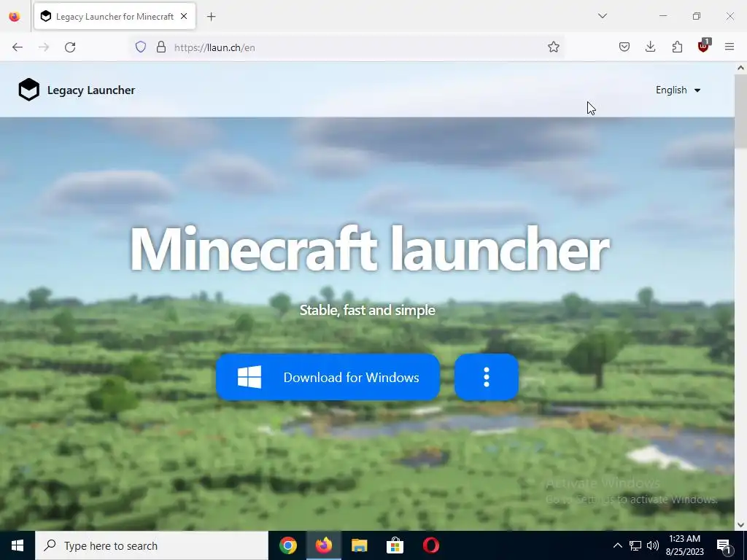Launch Opera browser from the taskbar

(x=430, y=545)
